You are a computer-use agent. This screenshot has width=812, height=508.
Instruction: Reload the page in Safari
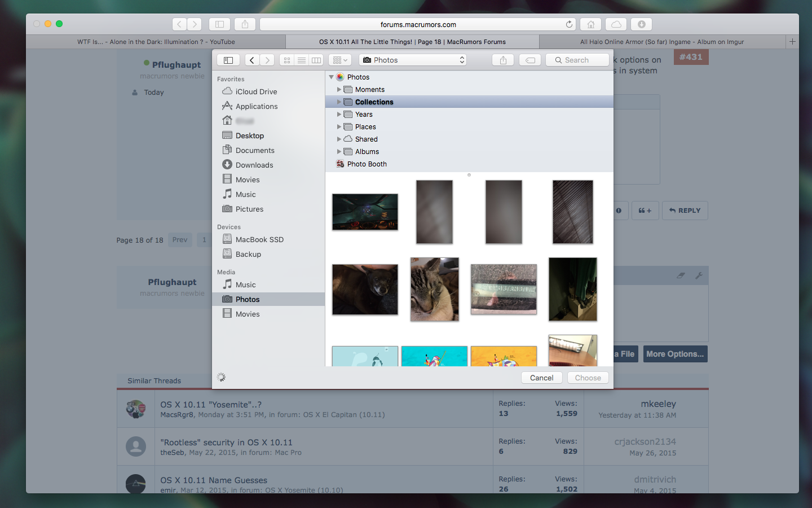click(569, 24)
